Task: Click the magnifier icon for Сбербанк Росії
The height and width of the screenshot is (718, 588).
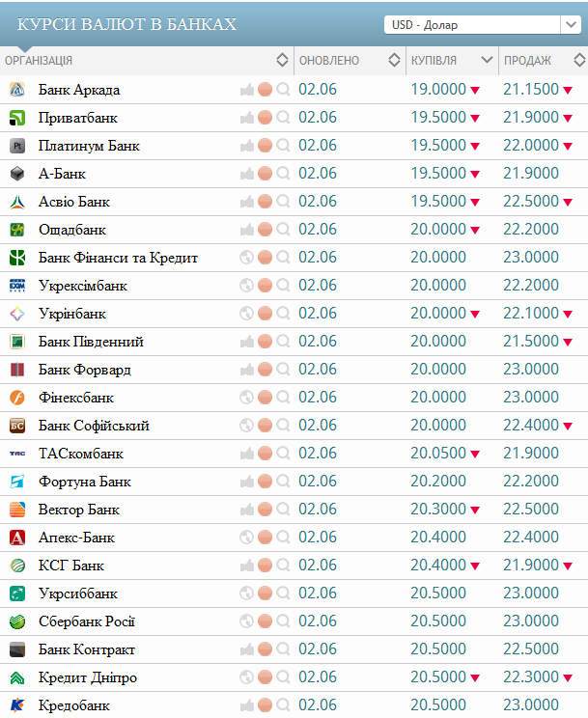Action: click(x=283, y=621)
